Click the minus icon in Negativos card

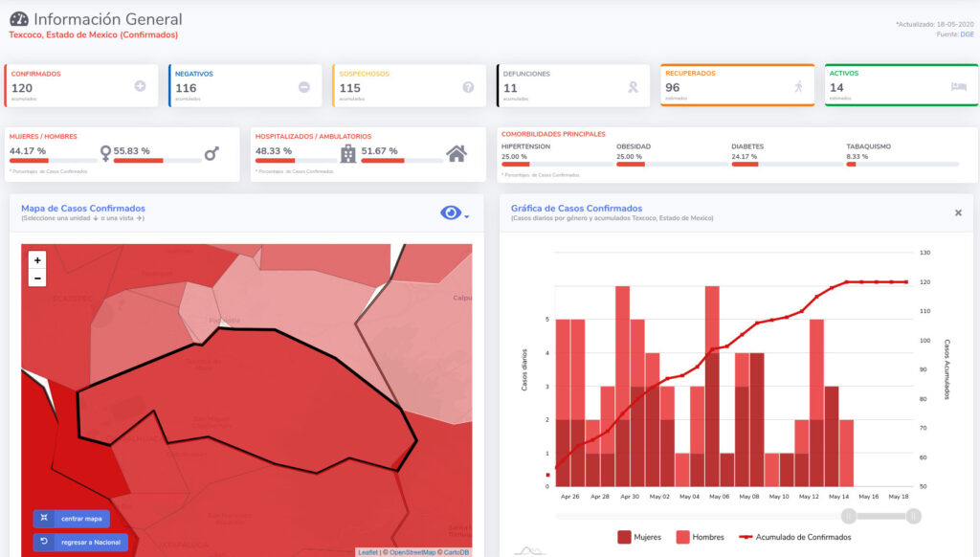(303, 87)
